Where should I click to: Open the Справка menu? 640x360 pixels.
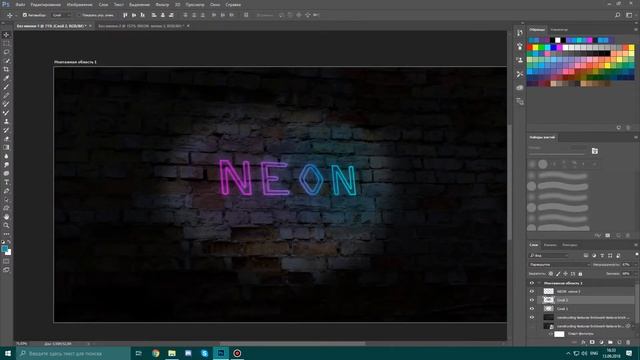(233, 4)
